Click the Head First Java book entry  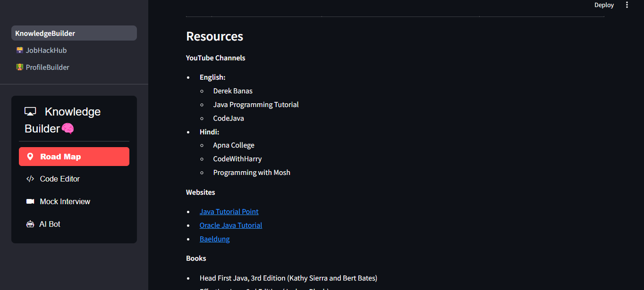click(x=288, y=278)
